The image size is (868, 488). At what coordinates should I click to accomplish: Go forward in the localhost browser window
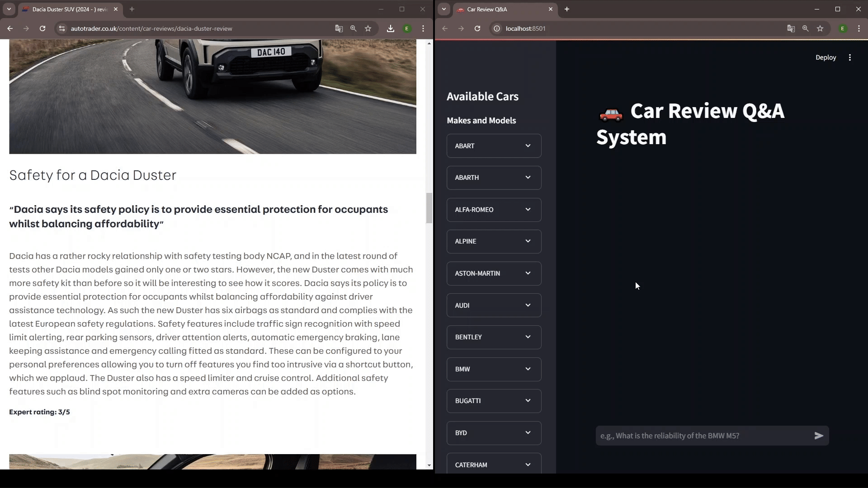[x=461, y=28]
